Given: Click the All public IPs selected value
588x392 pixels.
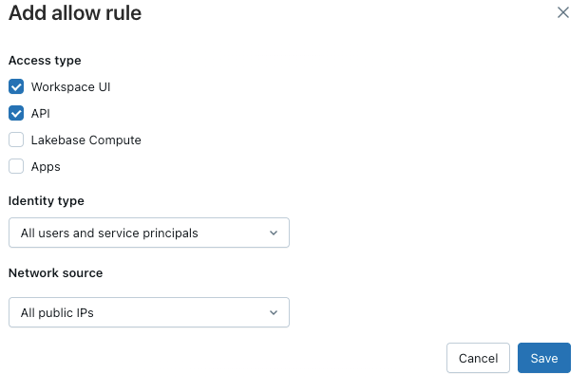Looking at the screenshot, I should point(57,312).
